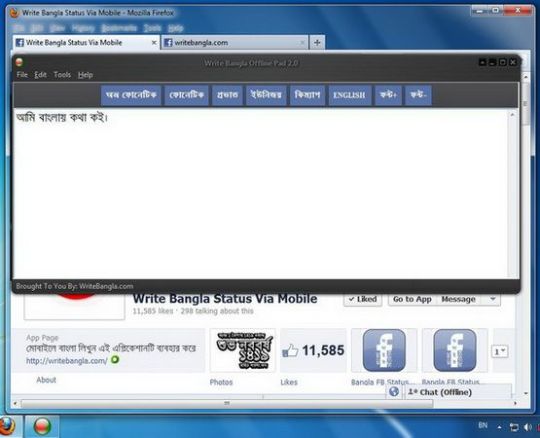The width and height of the screenshot is (540, 438).
Task: Open a new Firefox tab
Action: pyautogui.click(x=317, y=43)
